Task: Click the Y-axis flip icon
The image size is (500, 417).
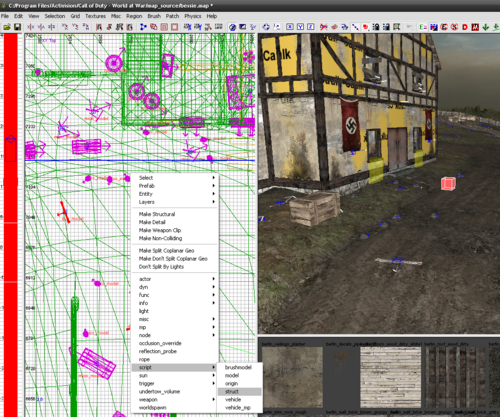Action: 41,27
